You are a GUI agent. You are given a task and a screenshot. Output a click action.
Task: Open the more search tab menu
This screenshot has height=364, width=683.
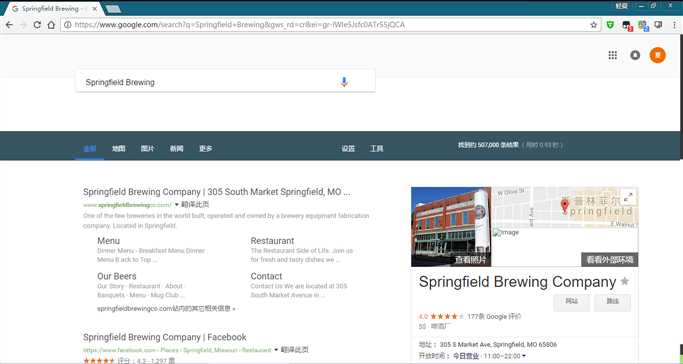point(206,148)
